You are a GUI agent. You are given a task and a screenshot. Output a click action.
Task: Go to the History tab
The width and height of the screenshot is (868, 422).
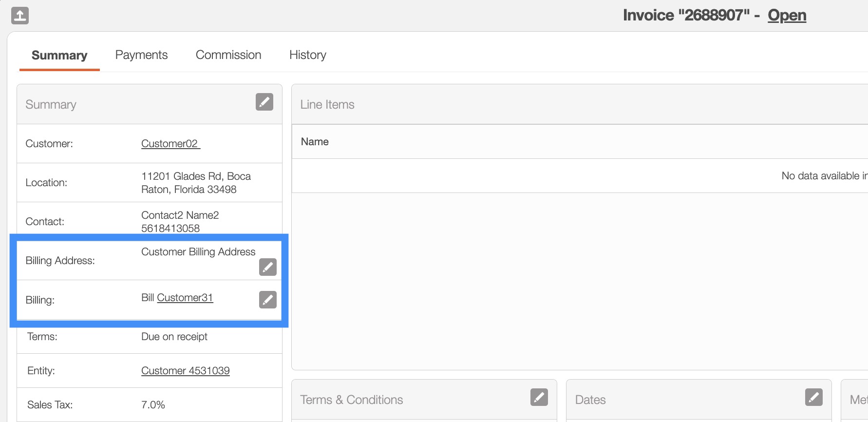[x=307, y=55]
